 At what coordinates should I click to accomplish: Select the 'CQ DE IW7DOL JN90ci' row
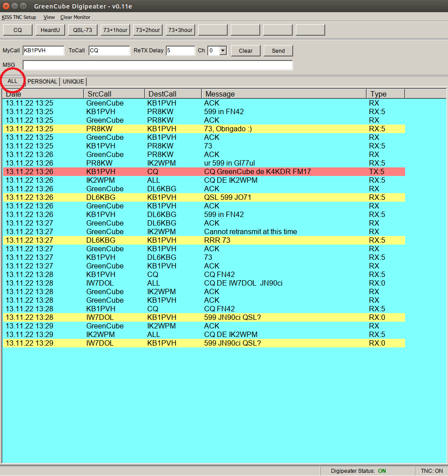pyautogui.click(x=204, y=283)
